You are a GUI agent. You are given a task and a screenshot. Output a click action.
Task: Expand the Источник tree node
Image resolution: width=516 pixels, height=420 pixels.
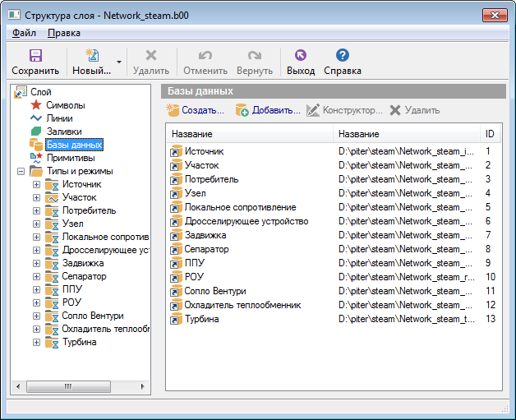coord(36,184)
